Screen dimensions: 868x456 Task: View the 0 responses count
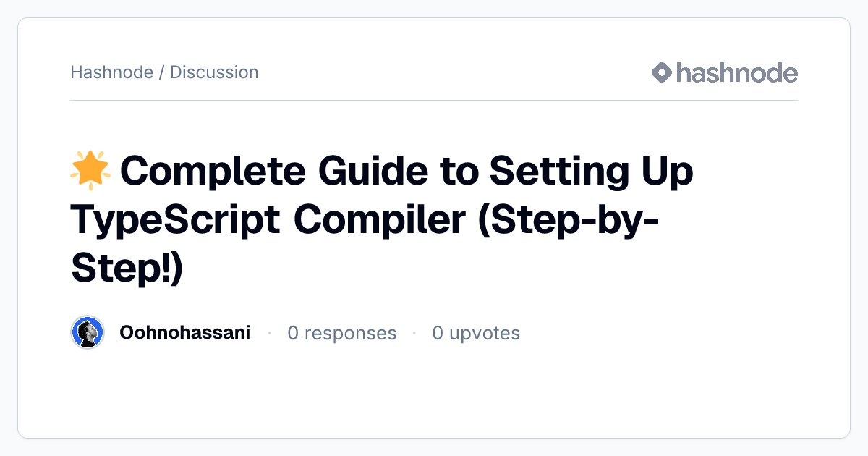342,333
